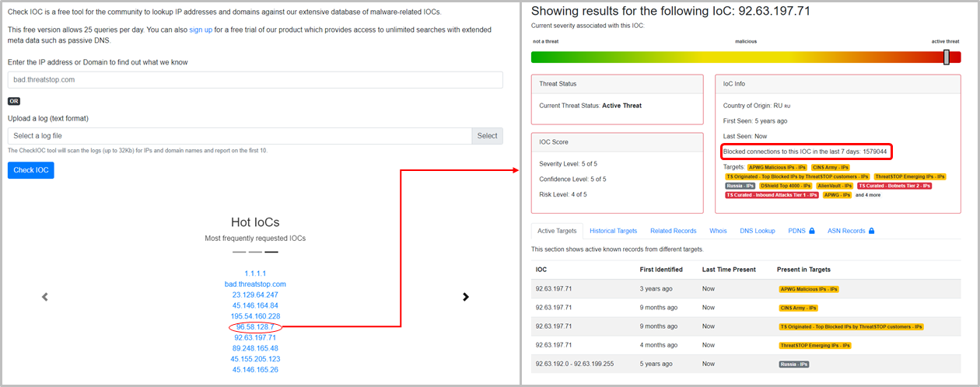The width and height of the screenshot is (980, 387).
Task: Click 'Current Threat Status: Active Threat' text
Action: point(590,106)
